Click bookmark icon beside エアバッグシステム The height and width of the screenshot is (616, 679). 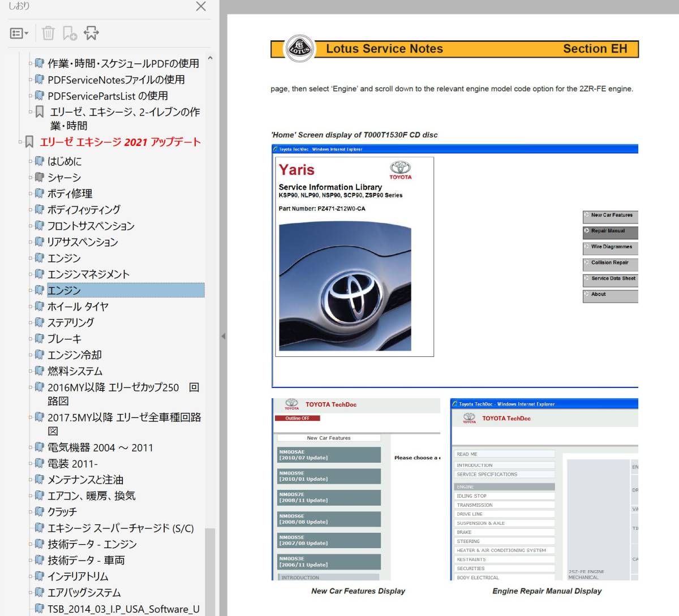pos(40,592)
